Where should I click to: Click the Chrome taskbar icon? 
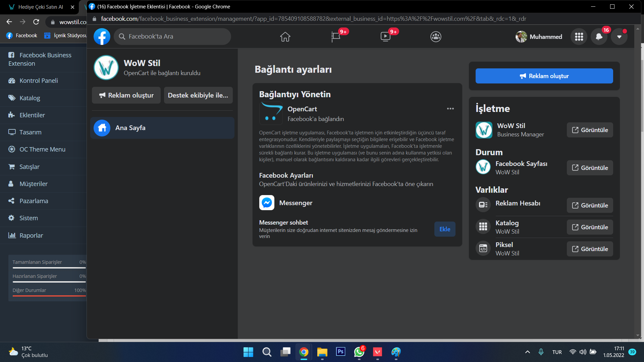[x=304, y=352]
